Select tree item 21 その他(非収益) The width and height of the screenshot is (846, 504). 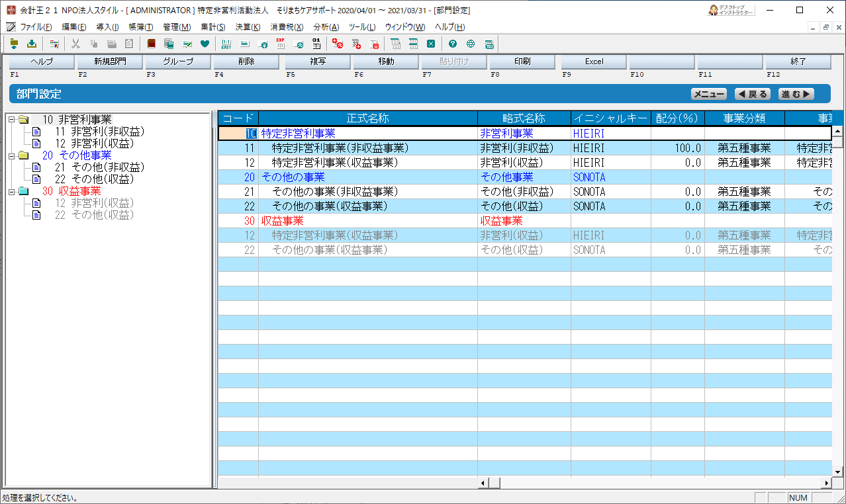click(x=99, y=167)
